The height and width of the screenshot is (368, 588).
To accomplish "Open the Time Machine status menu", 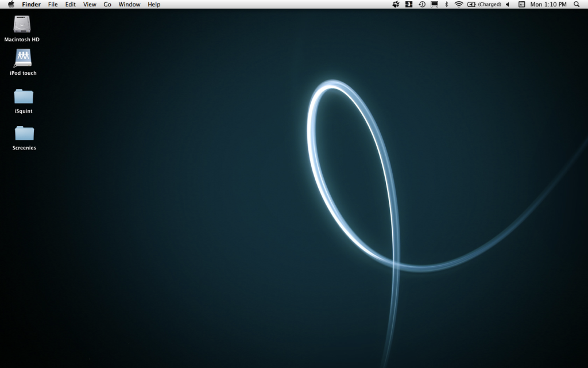I will click(422, 5).
